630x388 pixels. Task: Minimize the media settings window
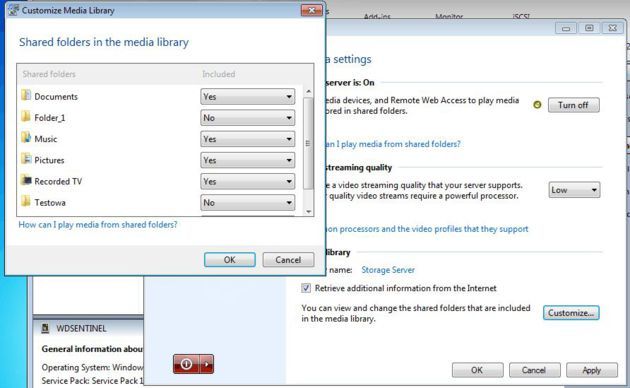(566, 28)
